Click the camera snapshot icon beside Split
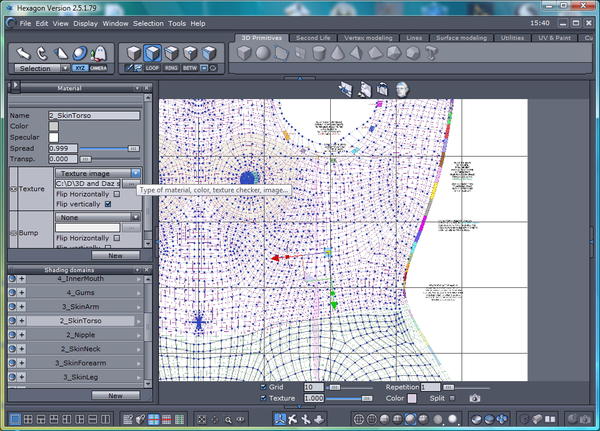This screenshot has height=431, width=600. click(x=475, y=398)
